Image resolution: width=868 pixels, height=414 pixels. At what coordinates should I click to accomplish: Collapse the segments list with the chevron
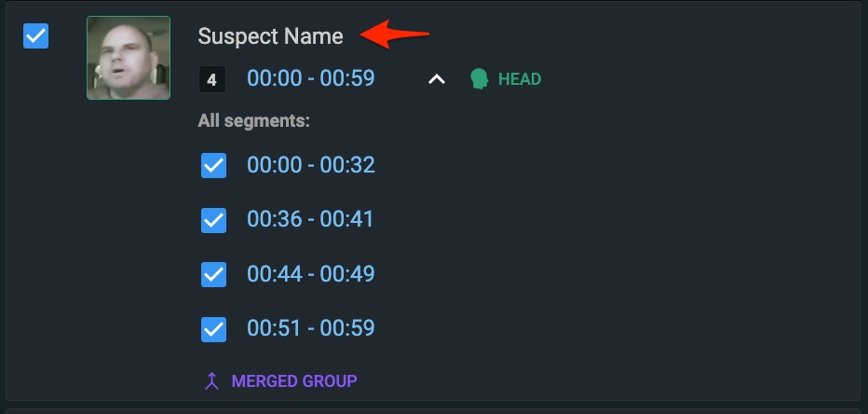click(x=437, y=80)
